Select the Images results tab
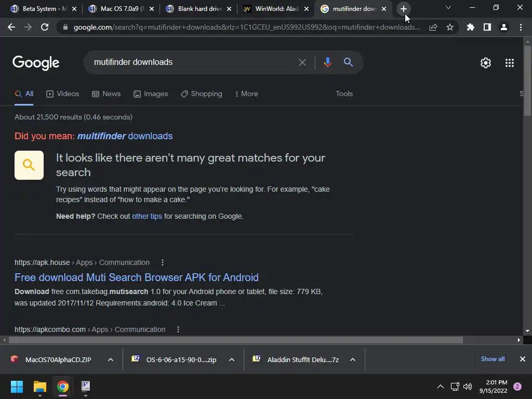 [x=151, y=94]
